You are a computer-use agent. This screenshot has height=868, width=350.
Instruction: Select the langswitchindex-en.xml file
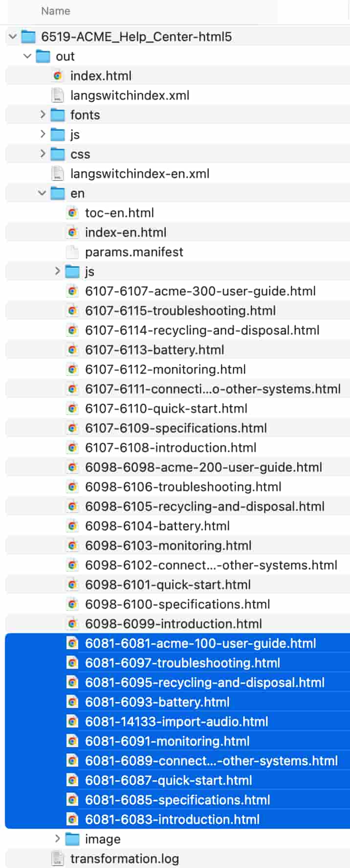click(x=140, y=174)
